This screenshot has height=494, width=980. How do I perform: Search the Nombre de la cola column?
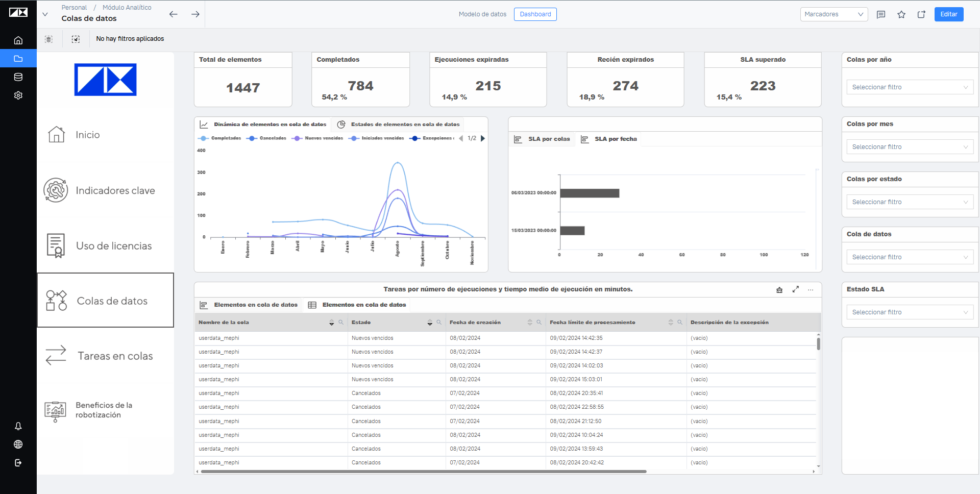point(341,323)
